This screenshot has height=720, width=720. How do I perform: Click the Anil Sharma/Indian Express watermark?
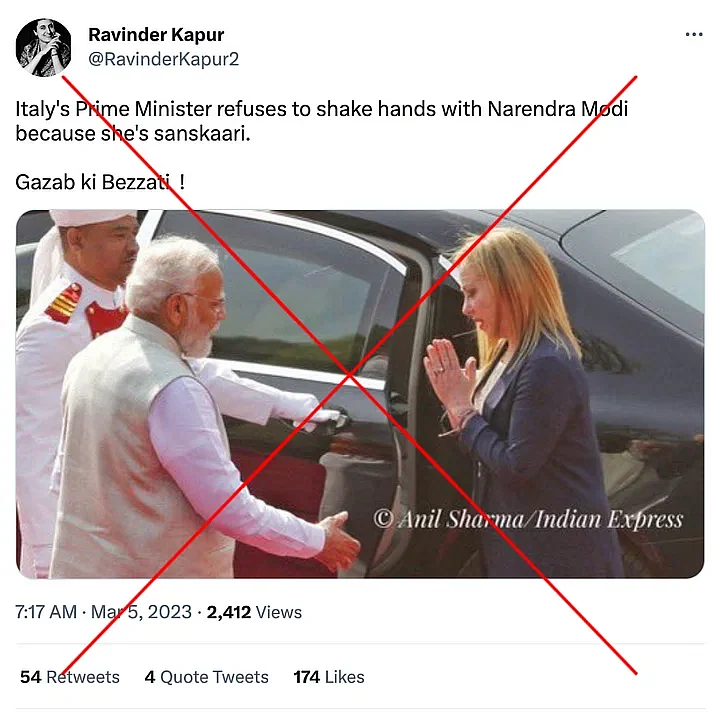527,519
